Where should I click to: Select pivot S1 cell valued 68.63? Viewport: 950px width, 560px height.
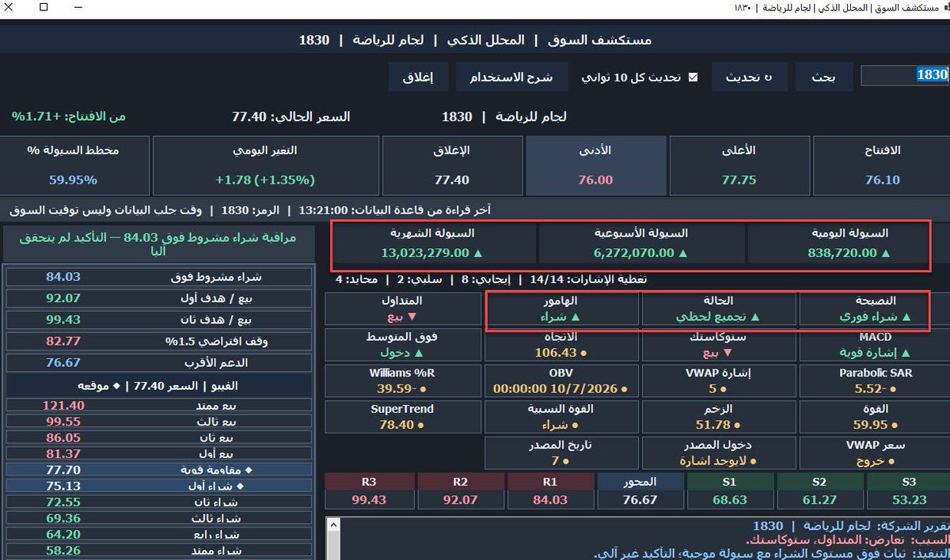[730, 491]
